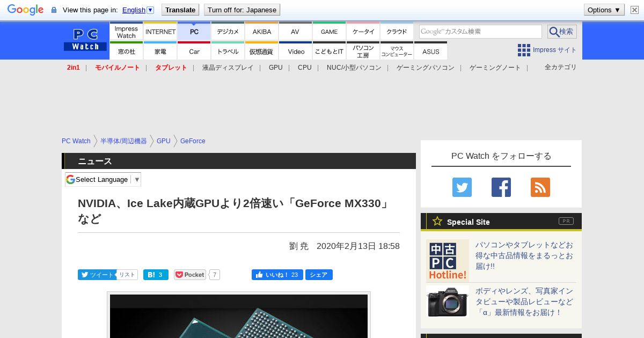The height and width of the screenshot is (338, 644).
Task: Open the 家電 tab
Action: coord(160,51)
